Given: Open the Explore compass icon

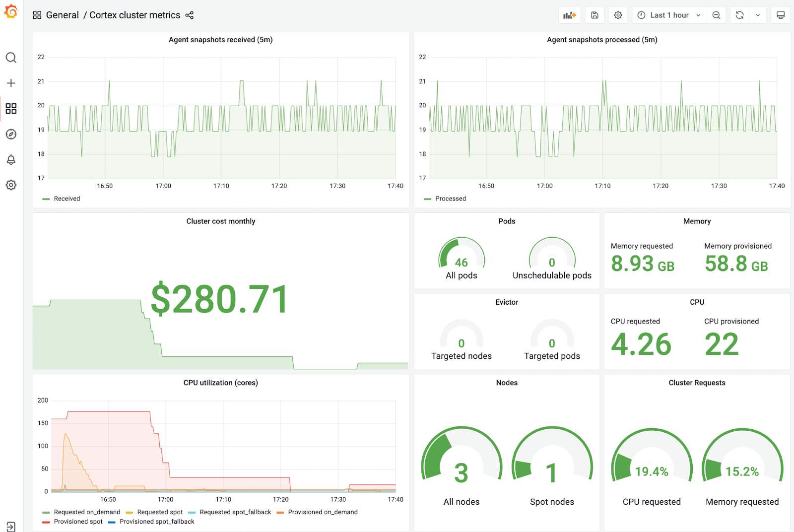Looking at the screenshot, I should pyautogui.click(x=11, y=134).
